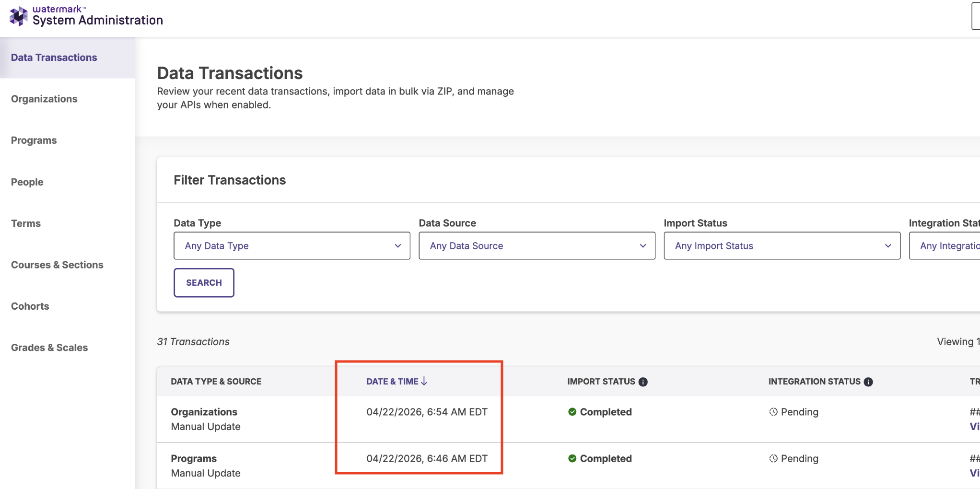980x489 pixels.
Task: Sort by the DATE & TIME column header
Action: pyautogui.click(x=392, y=382)
